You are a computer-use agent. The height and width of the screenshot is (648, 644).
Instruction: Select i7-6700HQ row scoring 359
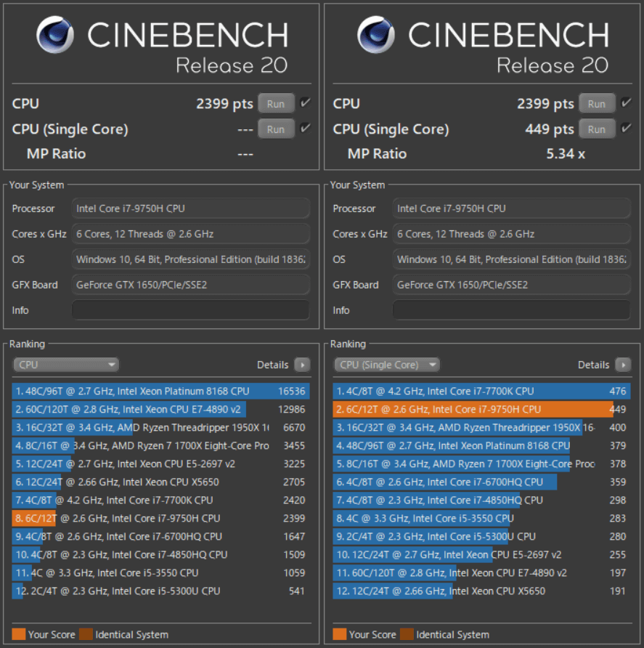[x=481, y=482]
